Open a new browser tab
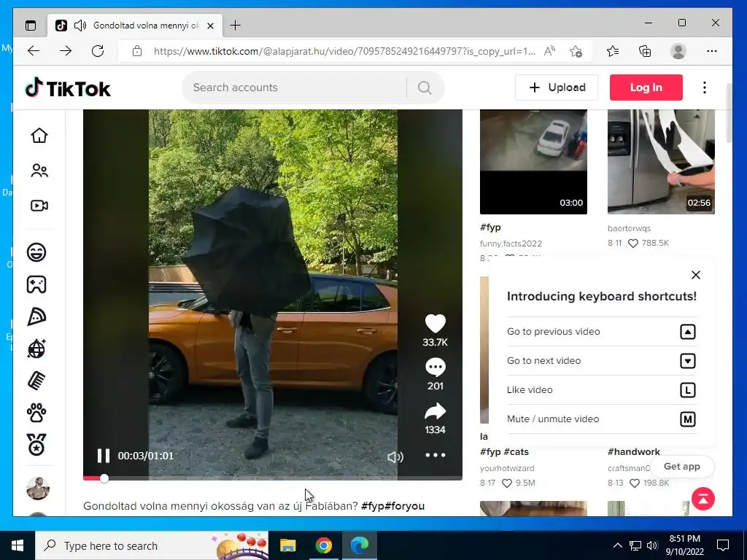The width and height of the screenshot is (747, 560). pos(236,26)
